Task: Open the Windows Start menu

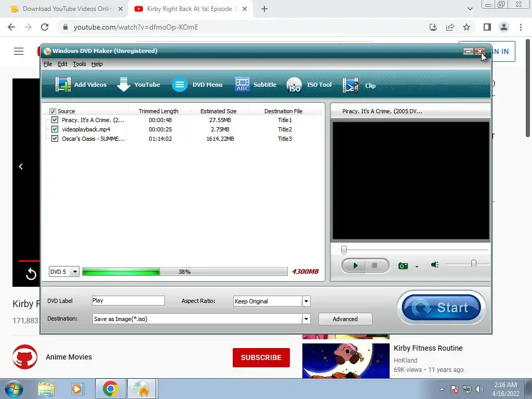Action: click(x=14, y=389)
